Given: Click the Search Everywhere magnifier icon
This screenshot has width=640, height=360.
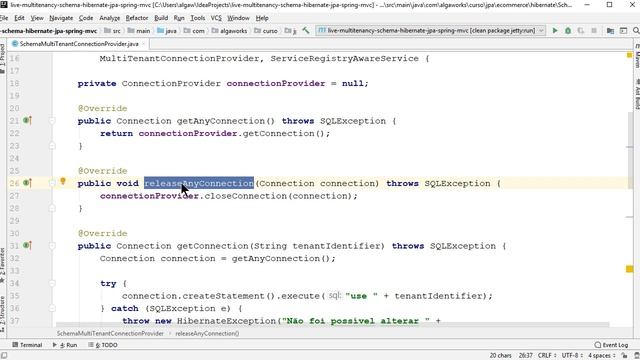Looking at the screenshot, I should tap(636, 31).
